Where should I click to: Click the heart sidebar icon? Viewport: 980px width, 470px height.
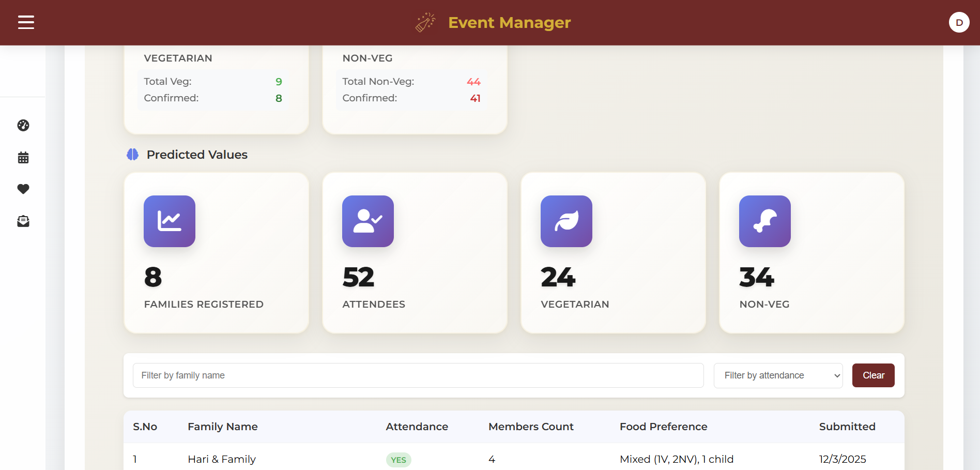point(23,189)
